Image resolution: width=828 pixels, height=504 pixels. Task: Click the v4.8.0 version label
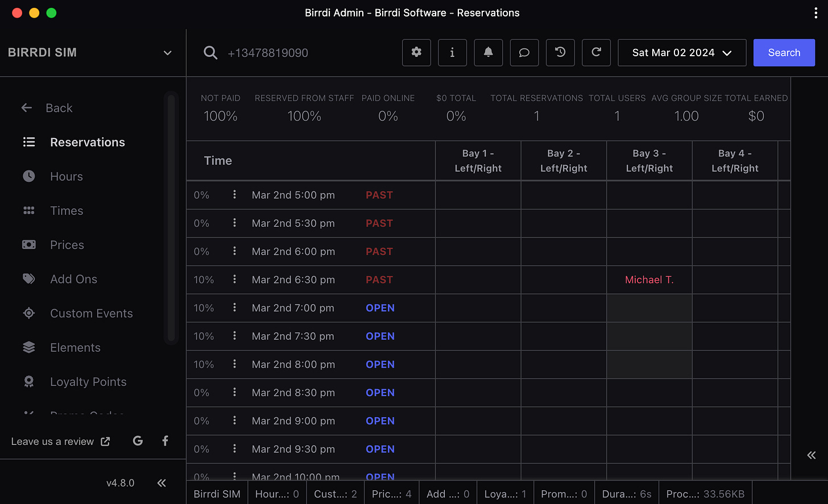[121, 483]
